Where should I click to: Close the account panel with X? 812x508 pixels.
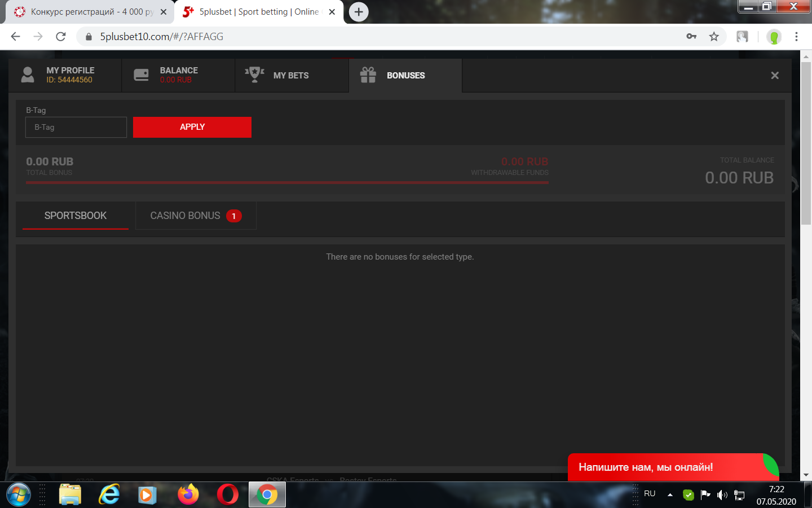pos(775,76)
